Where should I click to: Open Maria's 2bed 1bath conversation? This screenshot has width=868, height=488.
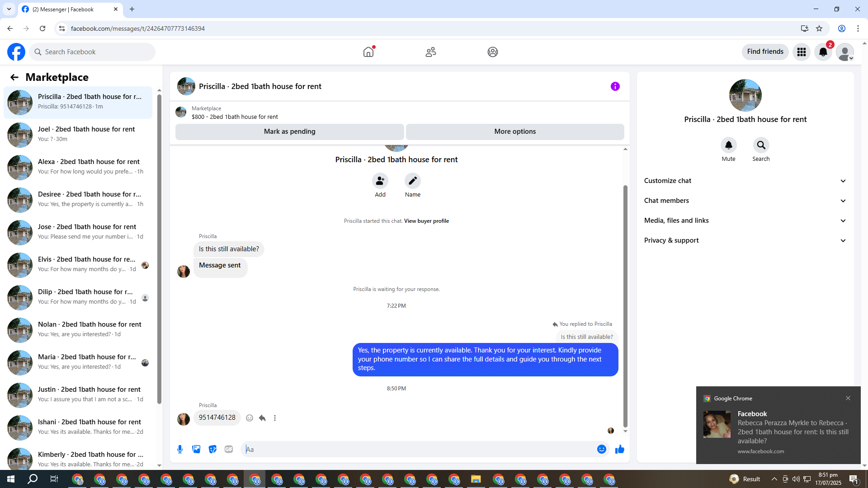point(78,362)
